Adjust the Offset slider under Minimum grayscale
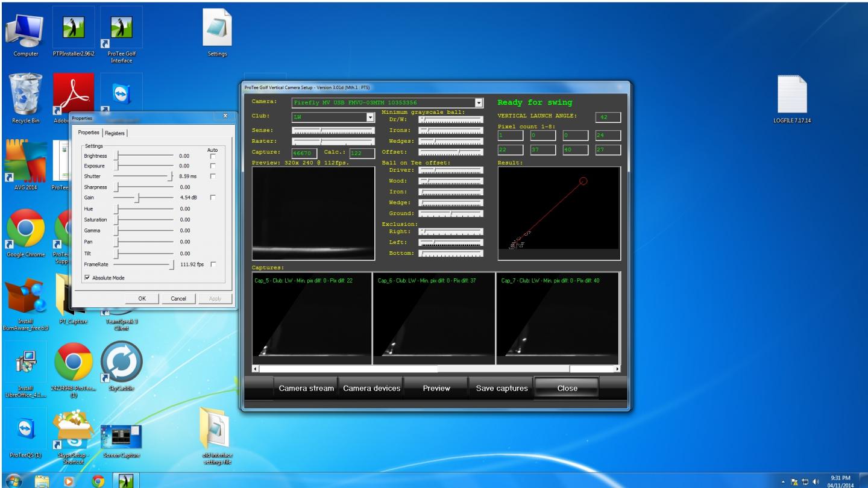The height and width of the screenshot is (488, 868). pos(451,152)
